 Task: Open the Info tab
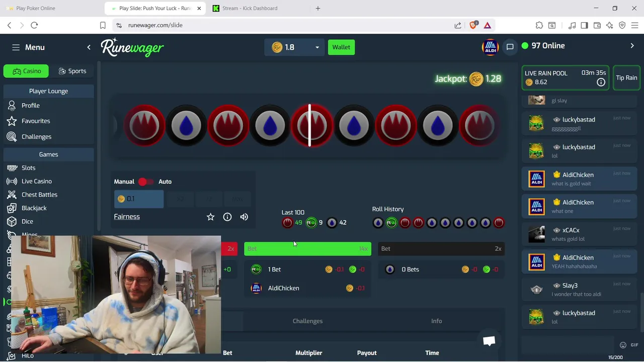click(436, 321)
